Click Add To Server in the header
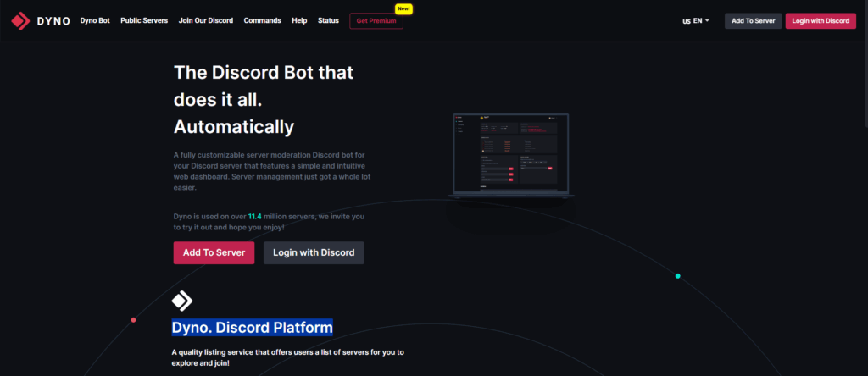Screen dimensions: 868x376 click(x=754, y=21)
